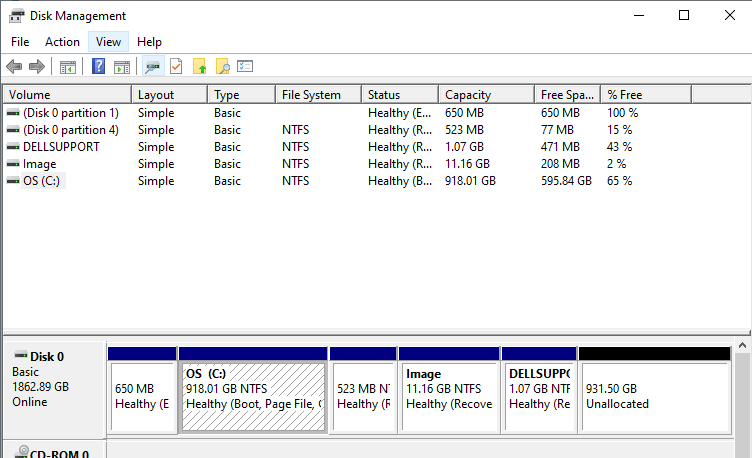Click the Back arrow toolbar icon
Screen dimensions: 752x458
click(x=14, y=66)
